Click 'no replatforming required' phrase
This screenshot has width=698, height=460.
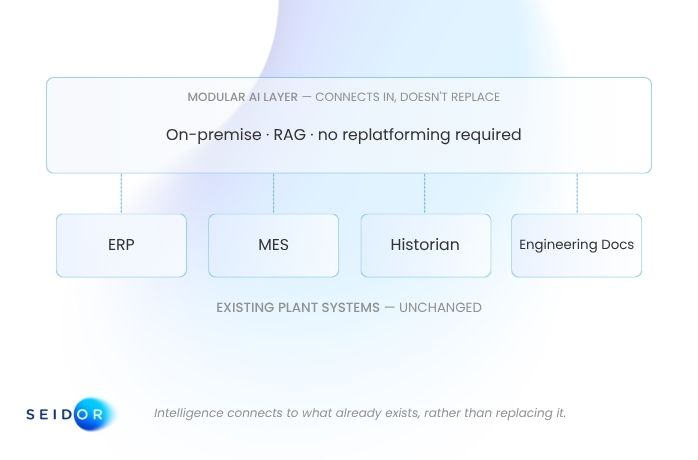[x=420, y=134]
